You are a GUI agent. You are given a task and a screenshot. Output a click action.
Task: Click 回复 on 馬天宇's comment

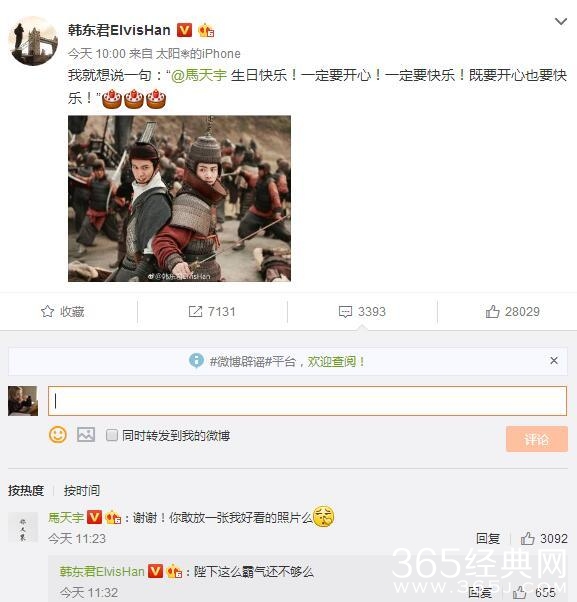[x=488, y=538]
